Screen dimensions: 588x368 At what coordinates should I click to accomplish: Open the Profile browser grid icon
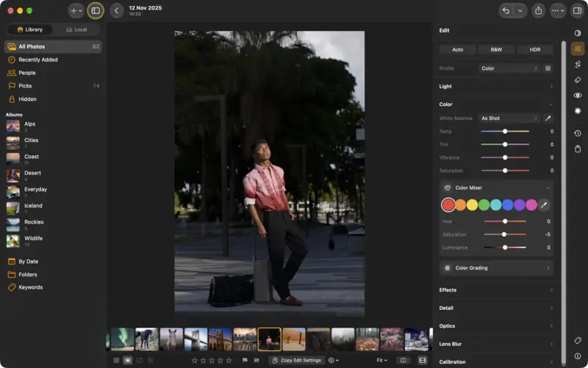(x=548, y=68)
